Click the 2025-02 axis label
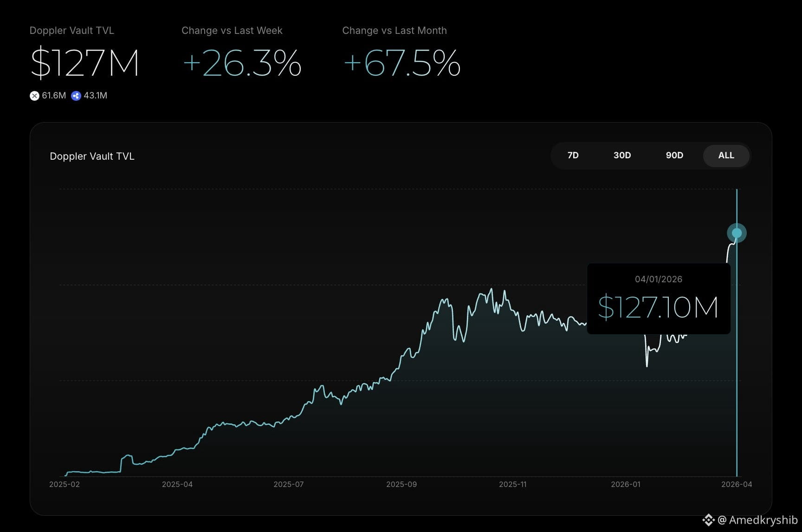This screenshot has height=532, width=802. [65, 484]
